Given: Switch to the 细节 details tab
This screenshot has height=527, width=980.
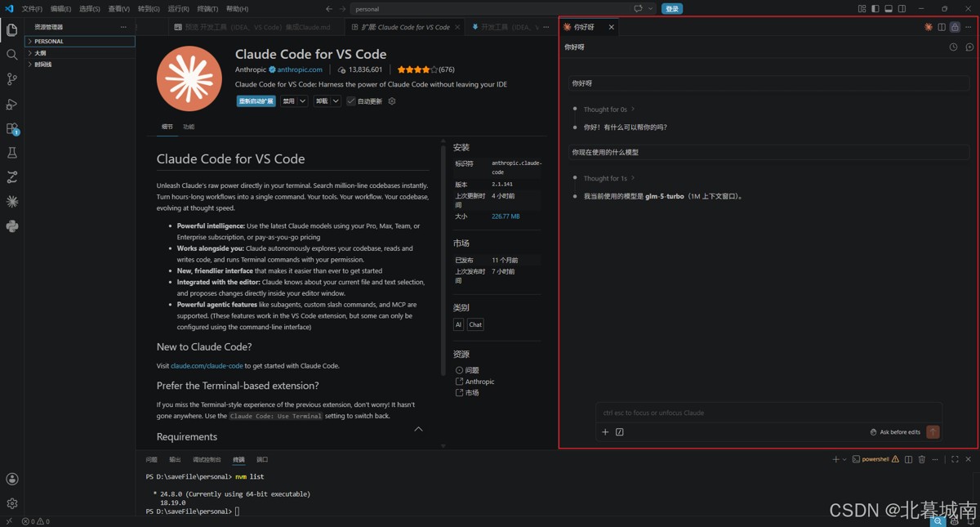Looking at the screenshot, I should tap(167, 127).
